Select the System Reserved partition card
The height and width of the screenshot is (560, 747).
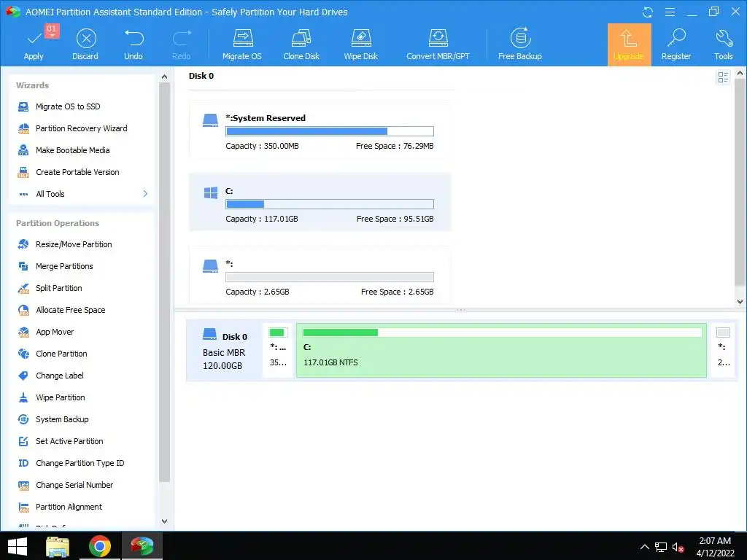coord(320,130)
